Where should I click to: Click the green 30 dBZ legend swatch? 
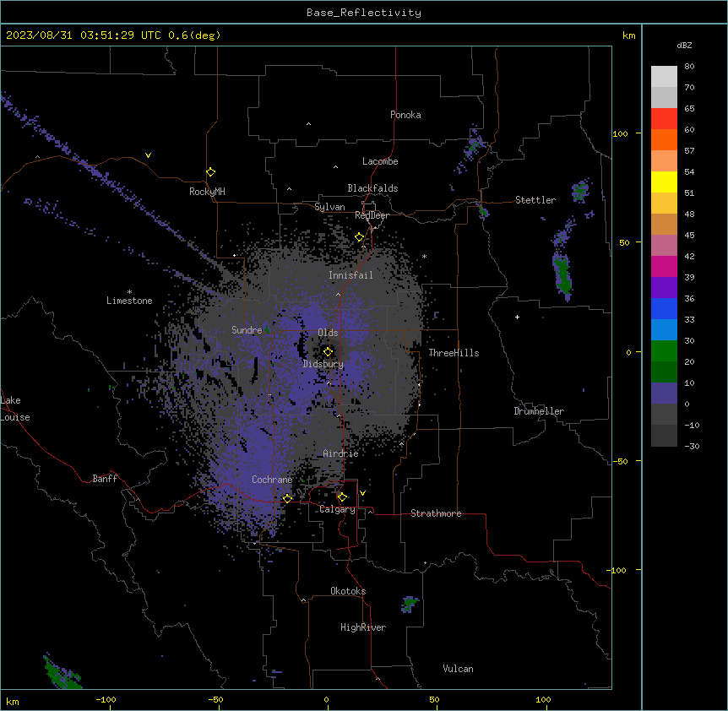click(x=664, y=351)
